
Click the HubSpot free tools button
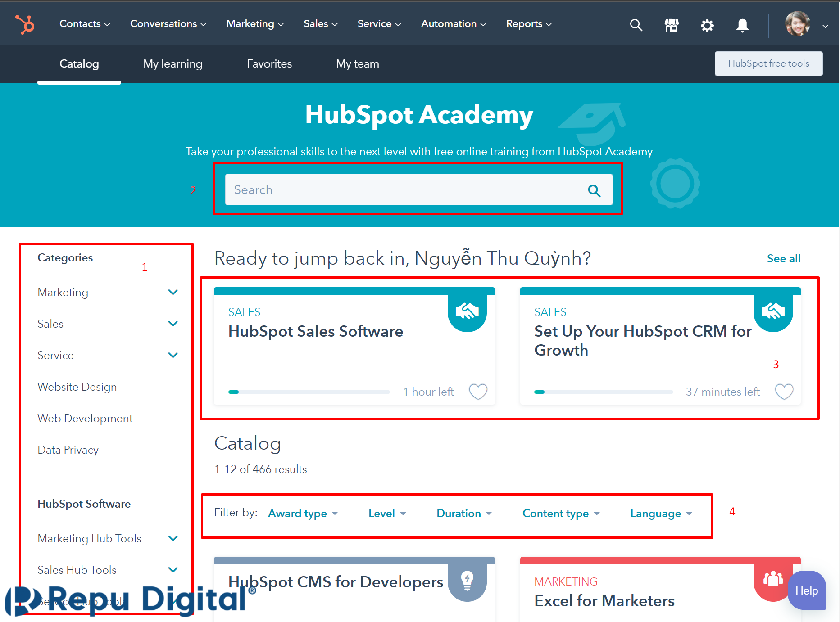pyautogui.click(x=768, y=63)
